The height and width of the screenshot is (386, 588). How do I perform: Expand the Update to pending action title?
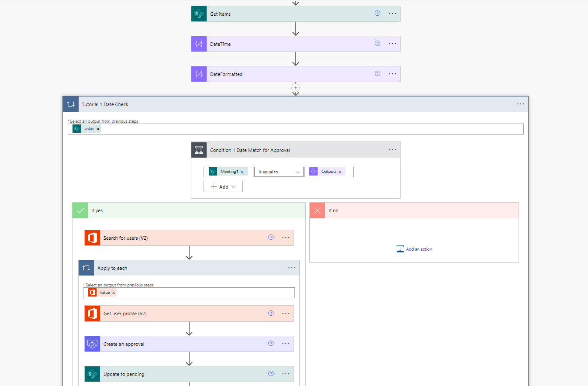click(x=124, y=374)
